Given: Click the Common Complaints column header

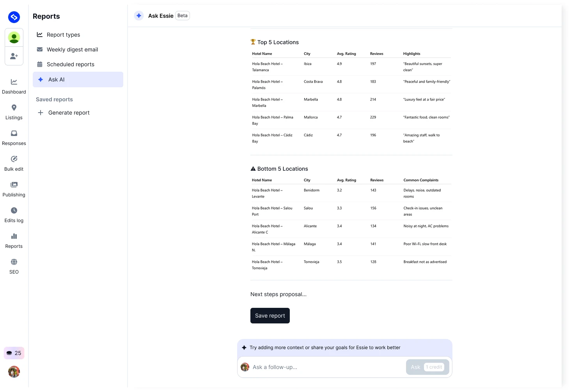Looking at the screenshot, I should point(421,180).
